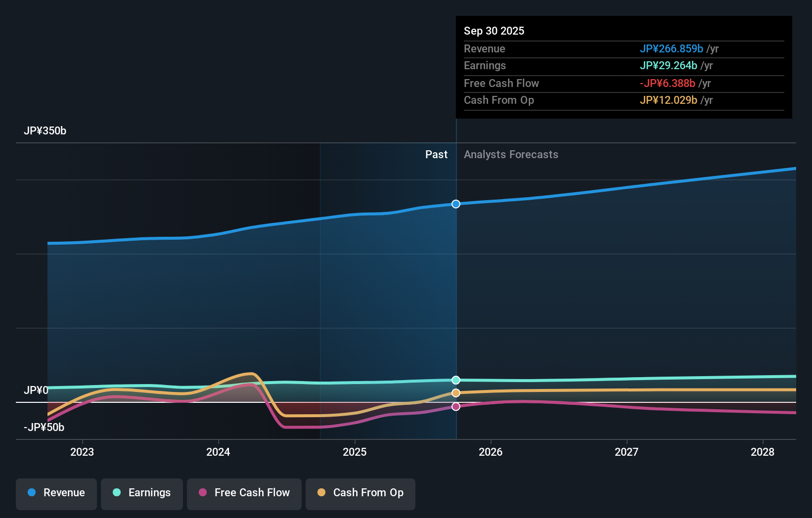Click the red -JP¥6.388b Free Cash Flow value
Screen dimensions: 812x518
tap(668, 83)
